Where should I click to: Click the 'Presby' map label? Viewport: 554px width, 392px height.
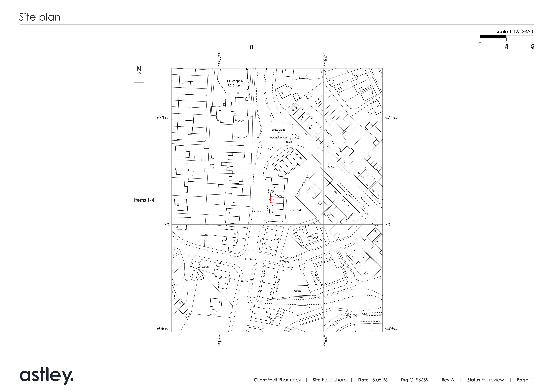[x=239, y=121]
